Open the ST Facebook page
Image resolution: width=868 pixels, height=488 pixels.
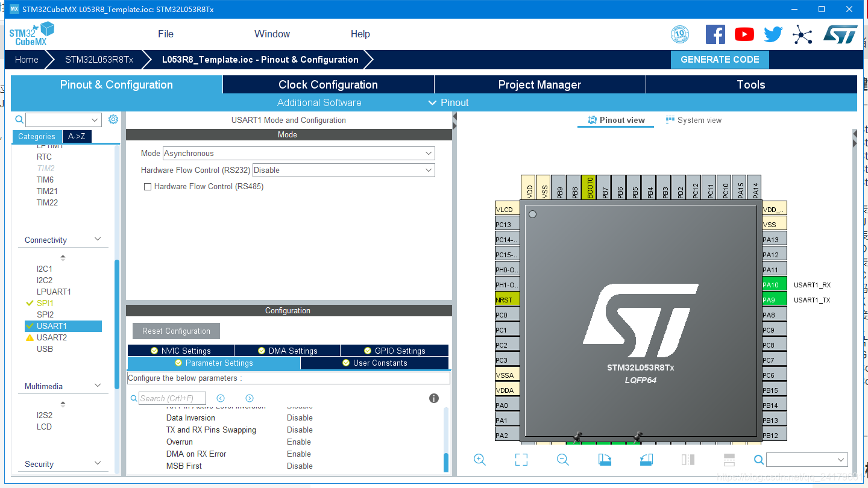coord(715,34)
